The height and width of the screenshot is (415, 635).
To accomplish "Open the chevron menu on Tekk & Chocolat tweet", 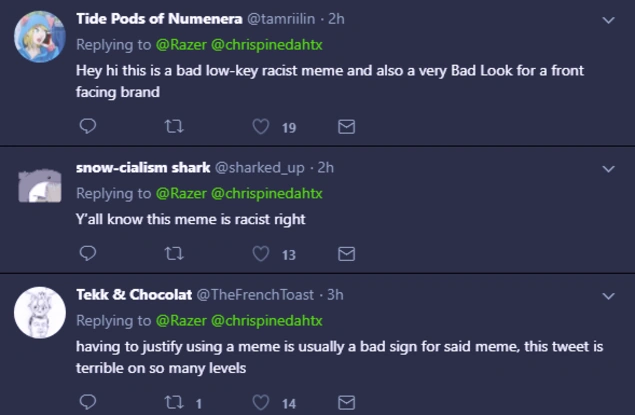I will [x=609, y=295].
